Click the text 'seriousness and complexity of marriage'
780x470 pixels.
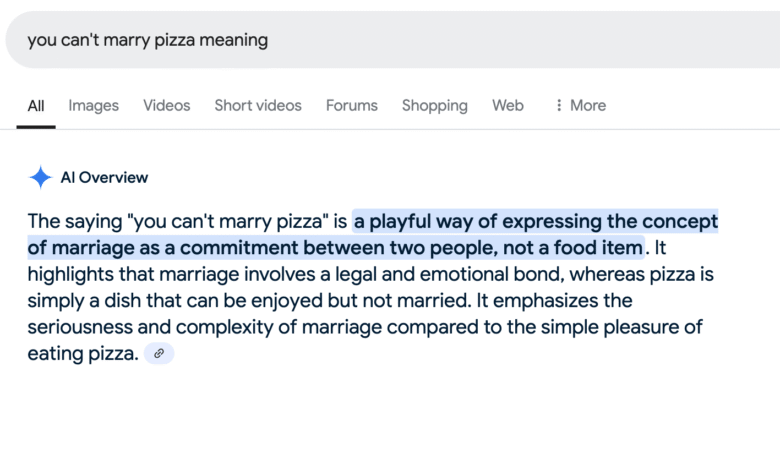204,327
